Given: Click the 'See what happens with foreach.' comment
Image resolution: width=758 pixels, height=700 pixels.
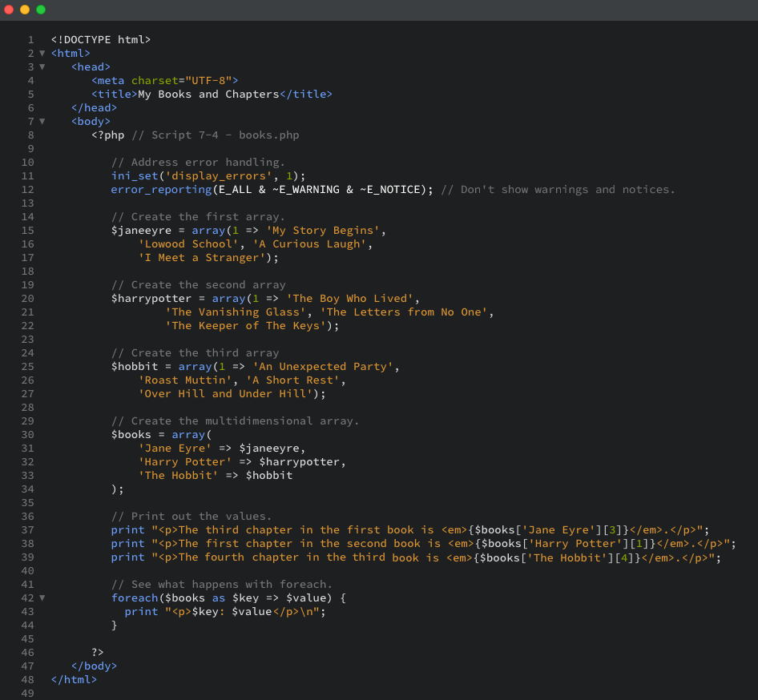Looking at the screenshot, I should pyautogui.click(x=222, y=584).
